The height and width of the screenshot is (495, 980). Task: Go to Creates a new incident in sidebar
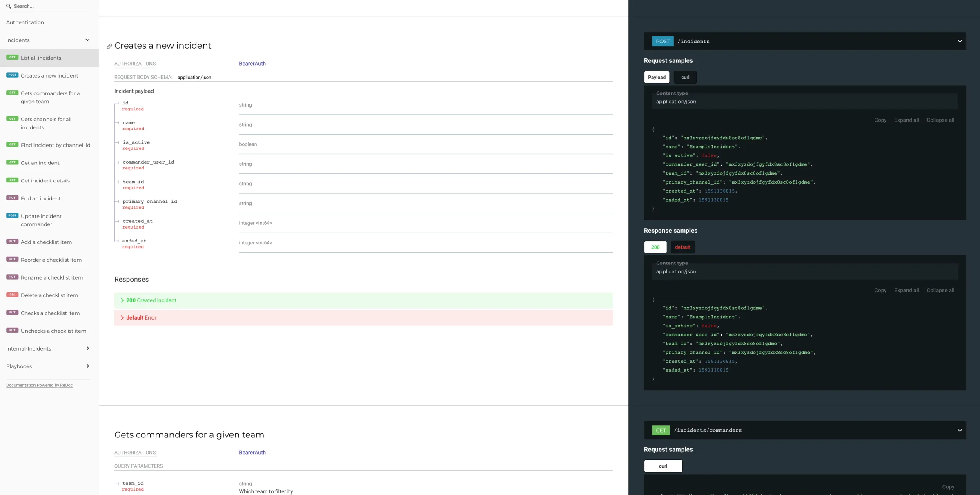[x=49, y=75]
